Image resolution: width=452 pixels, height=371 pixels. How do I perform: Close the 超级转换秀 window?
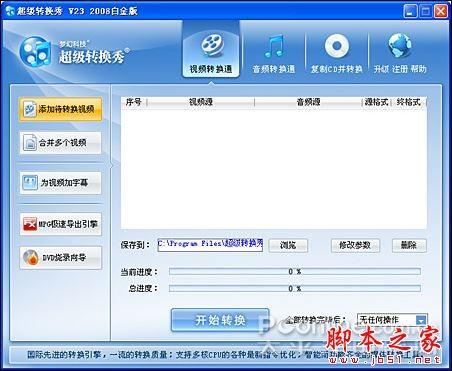pyautogui.click(x=441, y=11)
